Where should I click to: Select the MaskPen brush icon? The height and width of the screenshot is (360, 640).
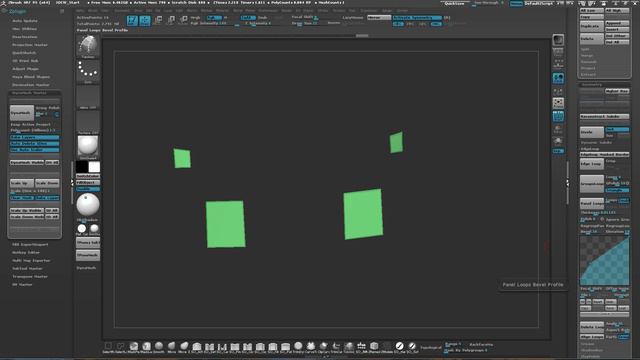[x=133, y=347]
